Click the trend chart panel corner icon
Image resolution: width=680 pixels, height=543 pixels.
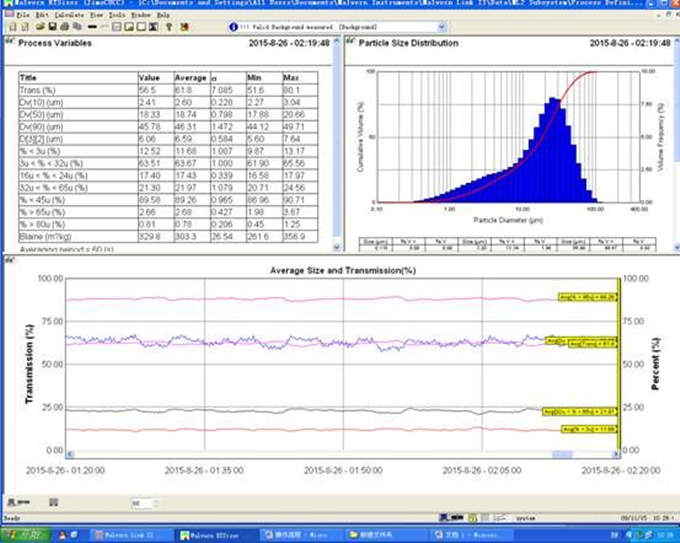pyautogui.click(x=10, y=261)
